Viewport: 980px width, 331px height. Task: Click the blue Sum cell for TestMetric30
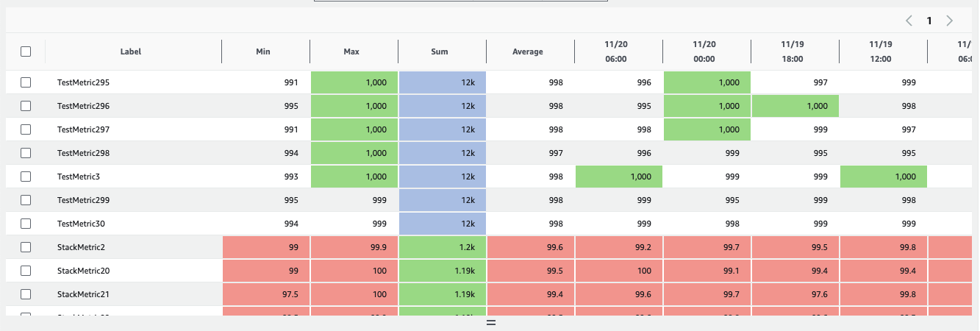click(443, 224)
